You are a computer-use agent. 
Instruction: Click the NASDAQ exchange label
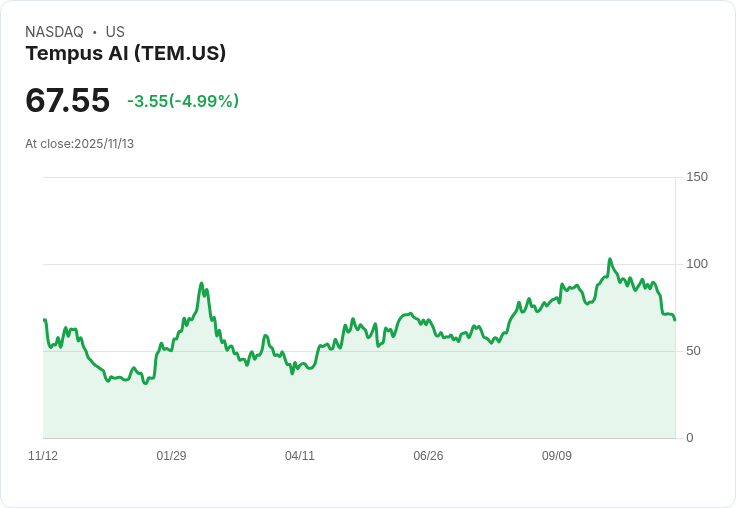click(x=54, y=32)
